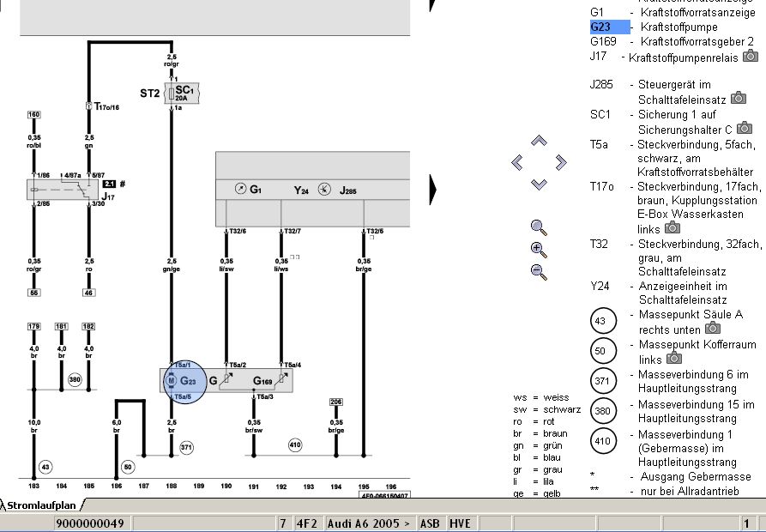This screenshot has height=532, width=766.
Task: Click the SC1 20A fuse in diagram
Action: click(x=182, y=93)
